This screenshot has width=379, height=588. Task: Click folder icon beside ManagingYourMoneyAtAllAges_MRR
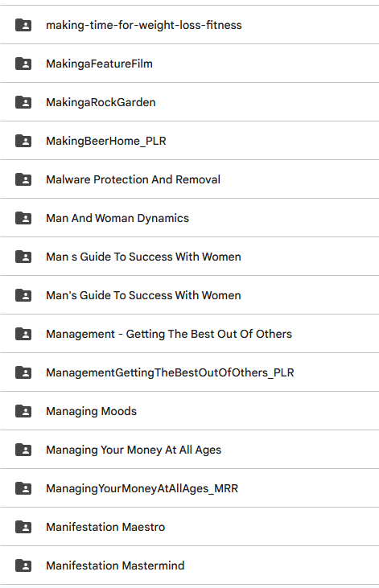coord(23,488)
